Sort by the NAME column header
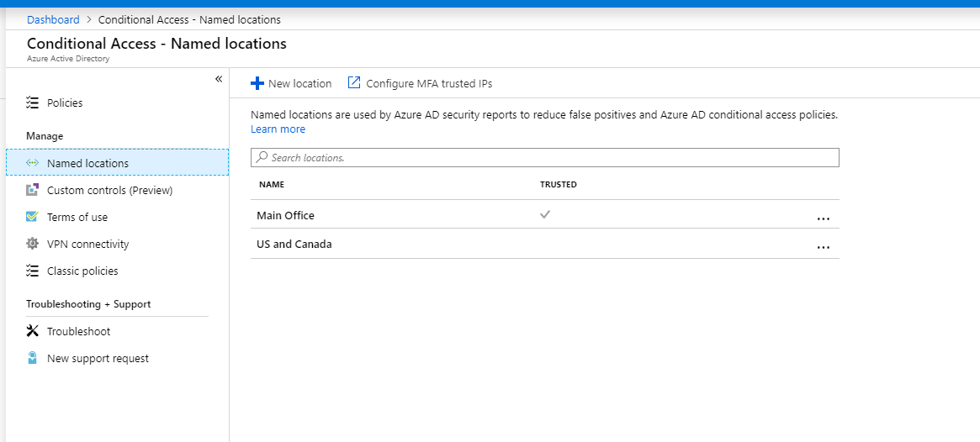This screenshot has height=442, width=980. 272,185
